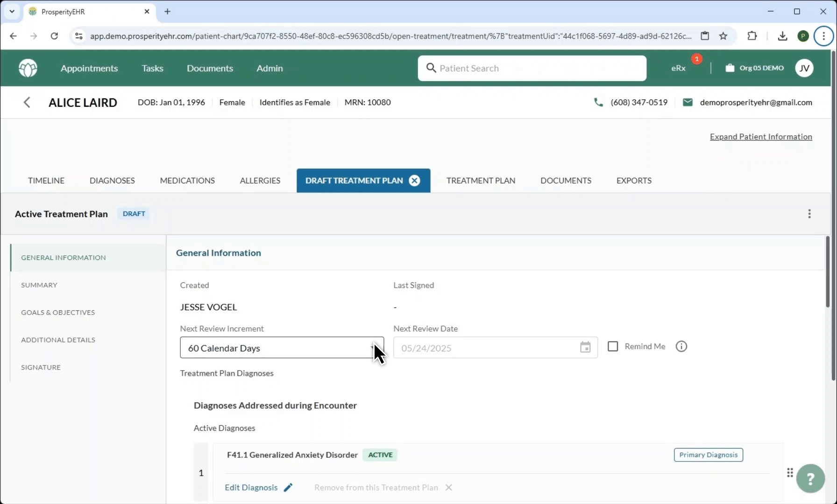Expand Patient Information link

pyautogui.click(x=760, y=137)
